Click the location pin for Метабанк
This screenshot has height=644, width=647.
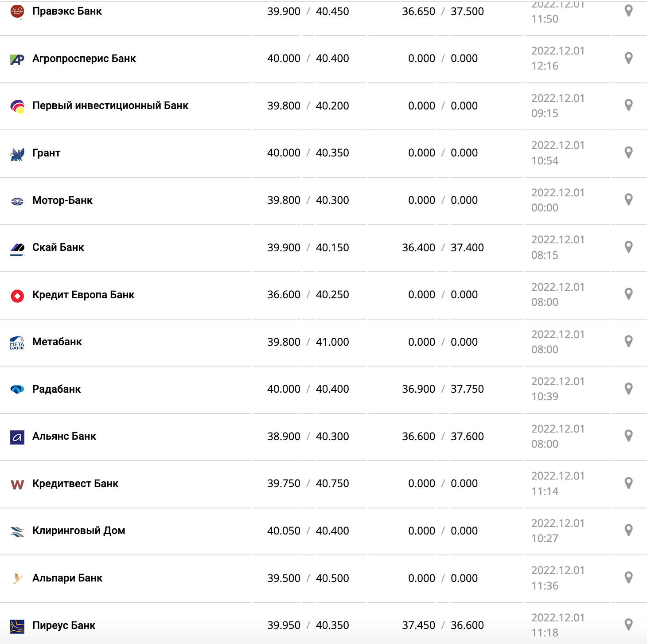pyautogui.click(x=628, y=341)
